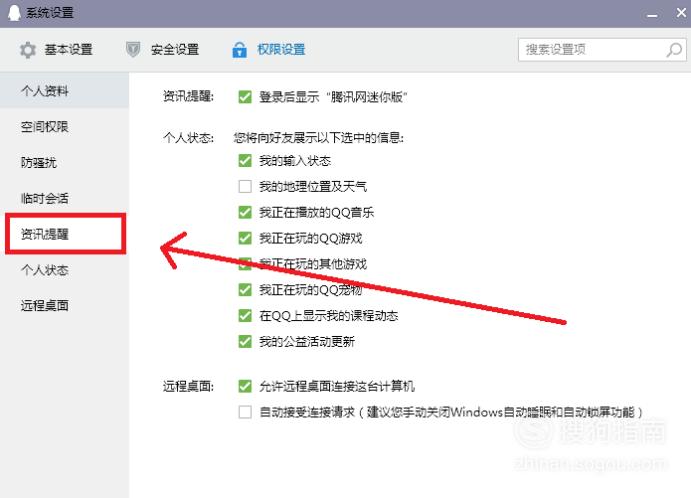Viewport: 691px width, 498px height.
Task: Uncheck 我正在玩的QQ宠物
Action: pyautogui.click(x=245, y=290)
